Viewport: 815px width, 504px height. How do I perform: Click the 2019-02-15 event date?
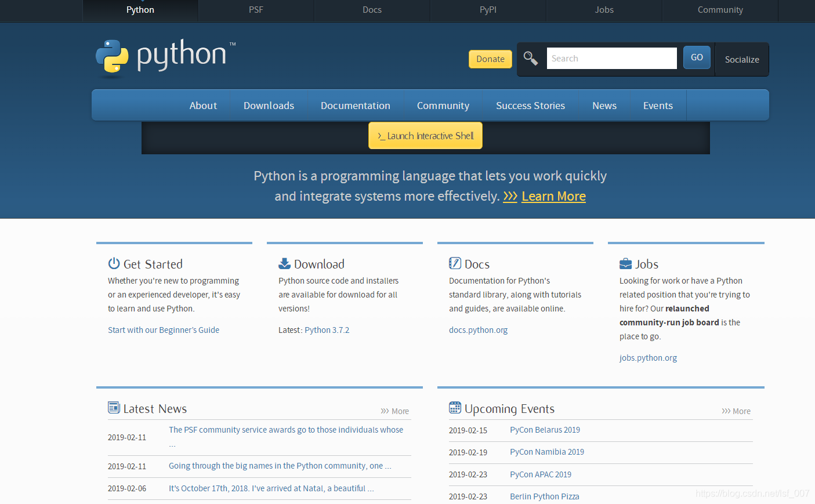468,430
